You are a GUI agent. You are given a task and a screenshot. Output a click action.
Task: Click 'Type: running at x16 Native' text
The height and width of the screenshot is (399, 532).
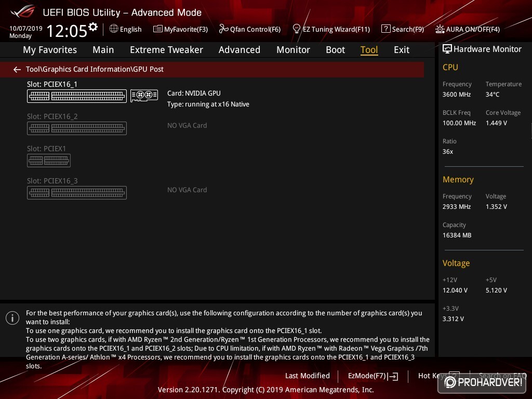click(x=208, y=104)
